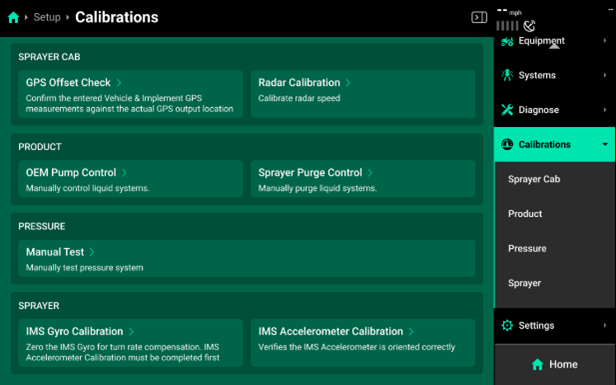The width and height of the screenshot is (616, 385).
Task: Click the wrench icon beside Diagnose
Action: [x=507, y=110]
